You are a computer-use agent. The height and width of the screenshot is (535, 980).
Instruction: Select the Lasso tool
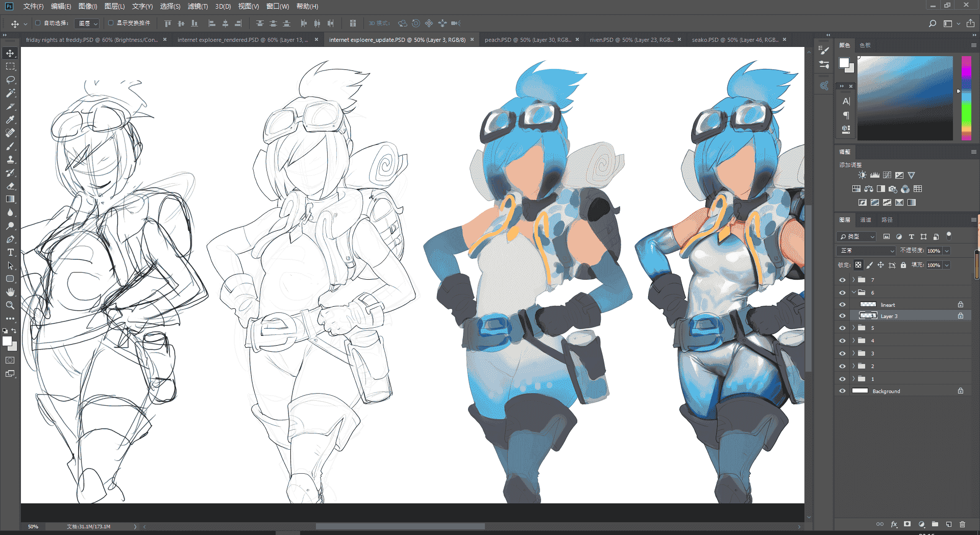(x=10, y=80)
